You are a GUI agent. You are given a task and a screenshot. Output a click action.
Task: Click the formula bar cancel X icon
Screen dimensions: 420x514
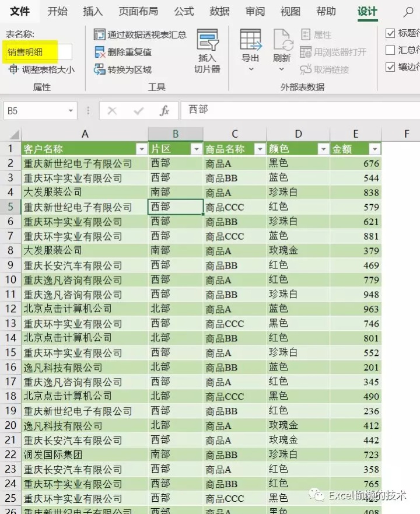click(112, 111)
